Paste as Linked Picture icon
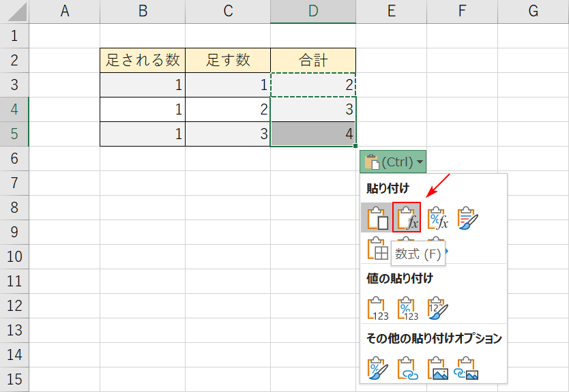569x392 pixels. [x=467, y=368]
